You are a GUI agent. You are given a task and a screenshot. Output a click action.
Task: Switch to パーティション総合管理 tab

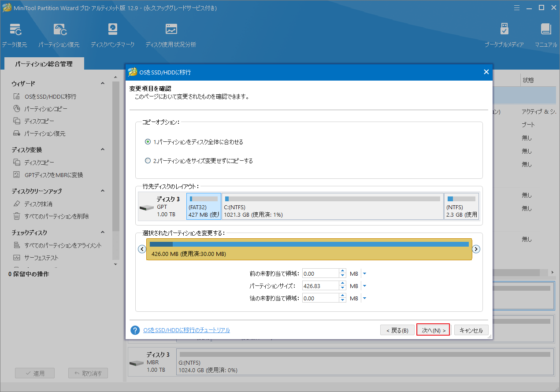click(44, 64)
